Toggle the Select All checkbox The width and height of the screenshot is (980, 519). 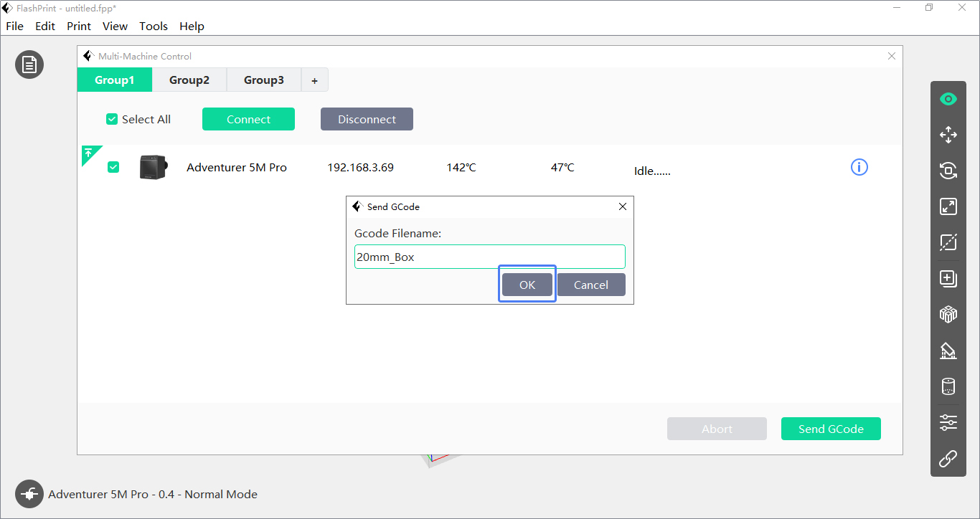click(x=112, y=120)
